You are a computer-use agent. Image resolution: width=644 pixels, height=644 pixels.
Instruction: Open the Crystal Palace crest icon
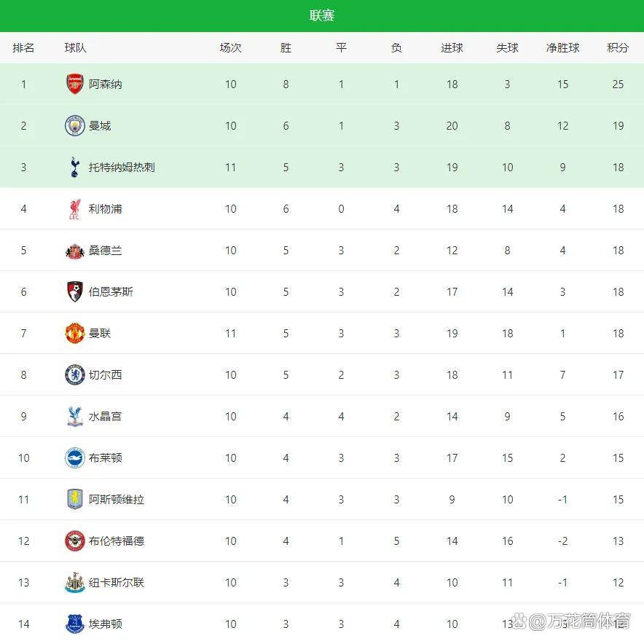point(75,417)
